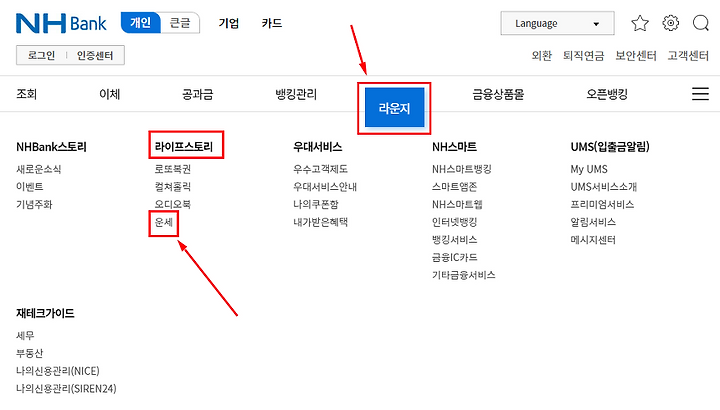
Task: Click the 로그인 button
Action: pyautogui.click(x=41, y=55)
